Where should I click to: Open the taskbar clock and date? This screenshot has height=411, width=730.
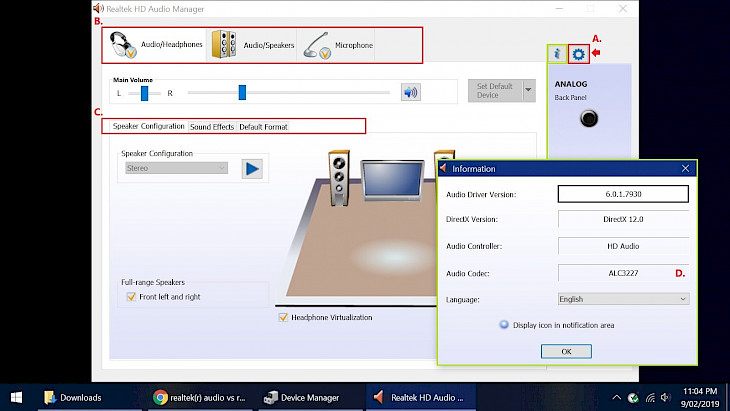pos(700,398)
